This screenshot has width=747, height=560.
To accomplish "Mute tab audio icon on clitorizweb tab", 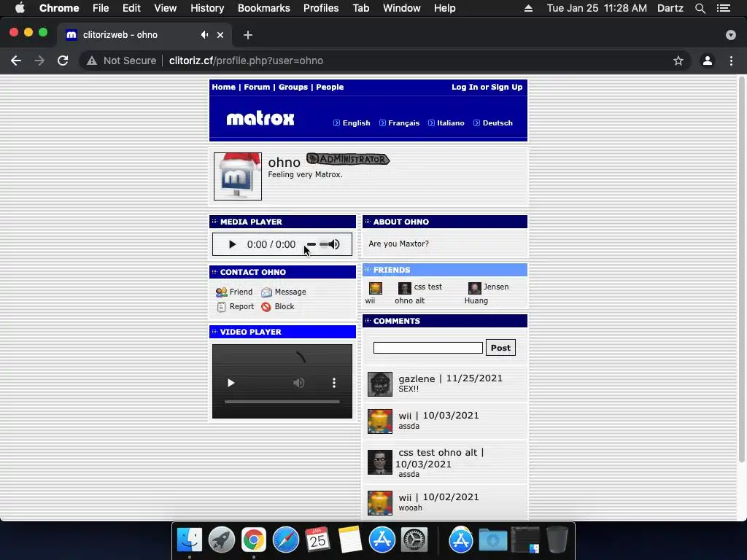I will pyautogui.click(x=204, y=35).
